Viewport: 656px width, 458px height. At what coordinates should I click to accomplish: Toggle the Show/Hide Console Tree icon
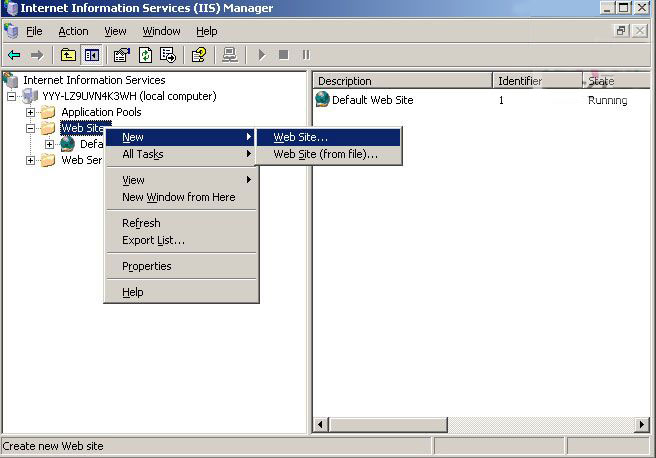click(x=92, y=55)
